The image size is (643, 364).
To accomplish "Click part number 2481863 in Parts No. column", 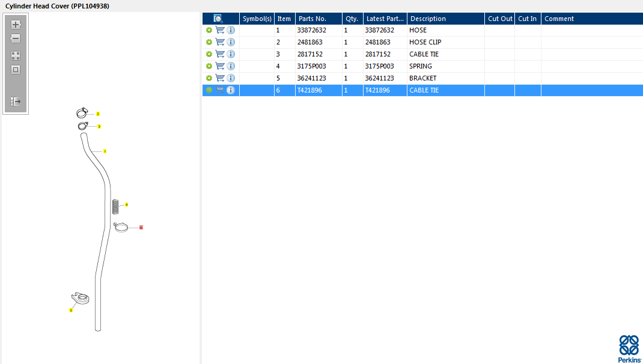I will [x=309, y=42].
